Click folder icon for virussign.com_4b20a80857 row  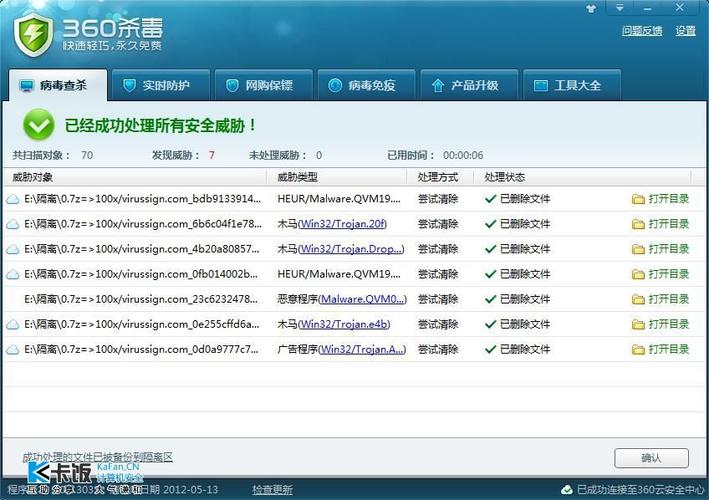[x=638, y=250]
